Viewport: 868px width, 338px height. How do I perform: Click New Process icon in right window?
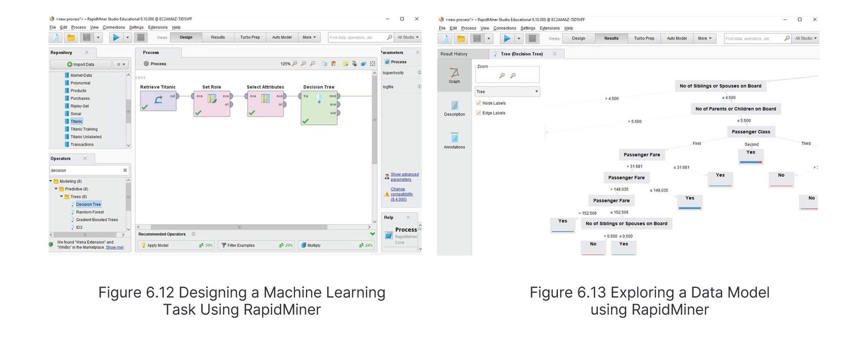click(x=445, y=38)
